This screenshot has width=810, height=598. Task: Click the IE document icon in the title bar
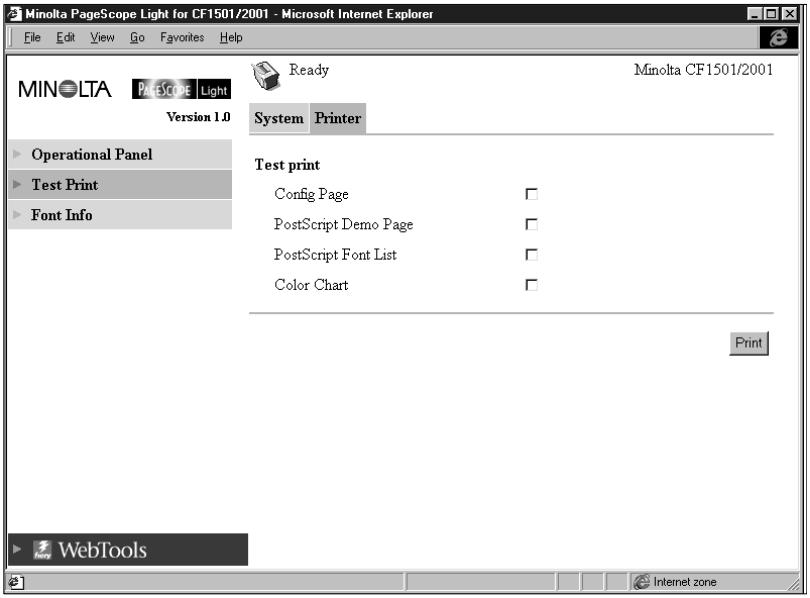coord(14,13)
